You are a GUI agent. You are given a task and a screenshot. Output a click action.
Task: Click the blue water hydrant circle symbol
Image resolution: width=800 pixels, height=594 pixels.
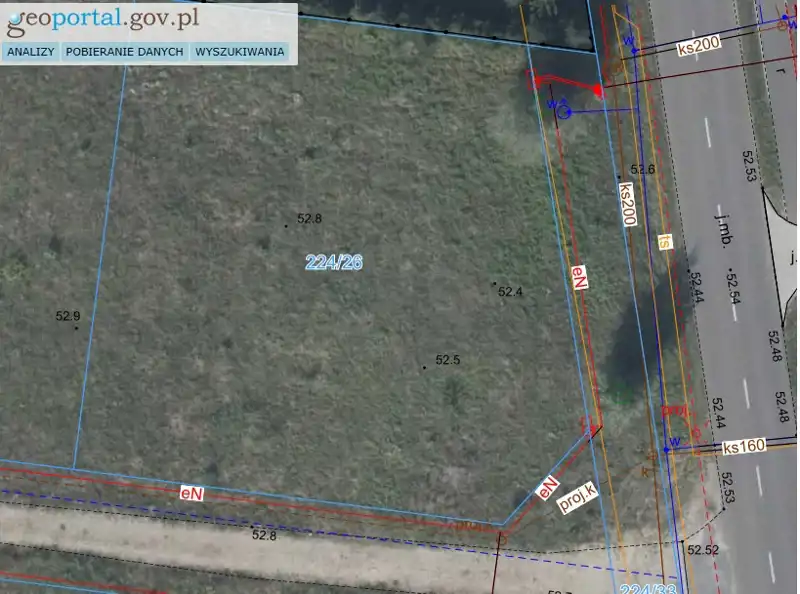pos(563,112)
